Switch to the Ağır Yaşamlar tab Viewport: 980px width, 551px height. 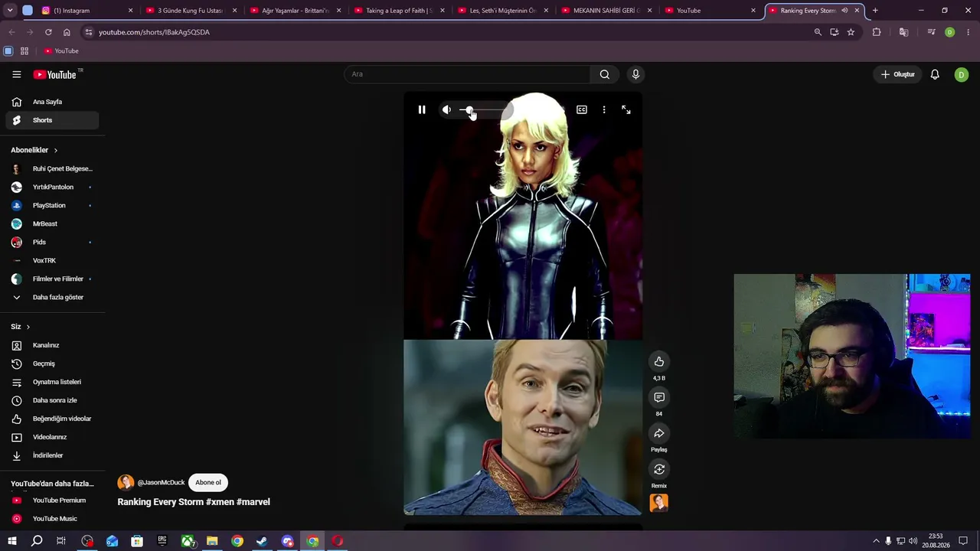pos(296,11)
